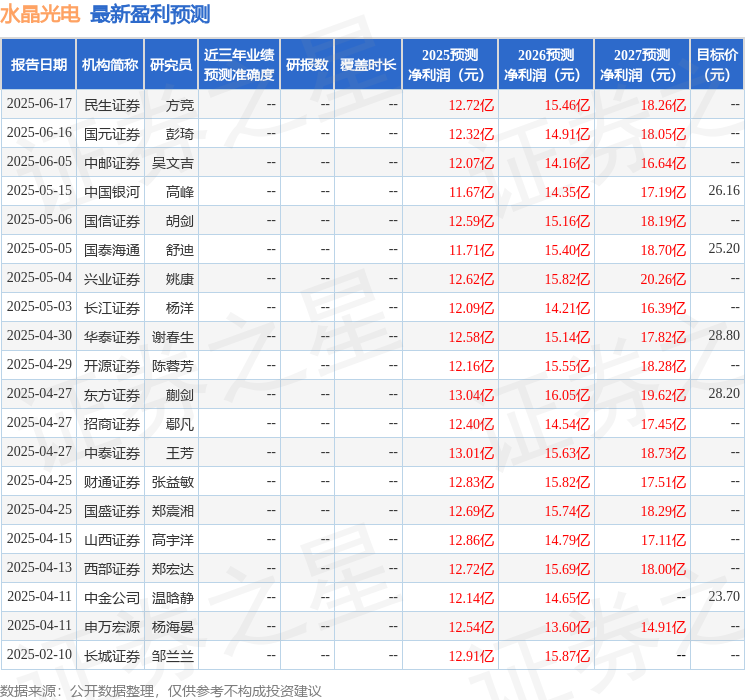This screenshot has width=745, height=700.
Task: Click the 11.67亿 2025 forecast value
Action: pos(471,192)
